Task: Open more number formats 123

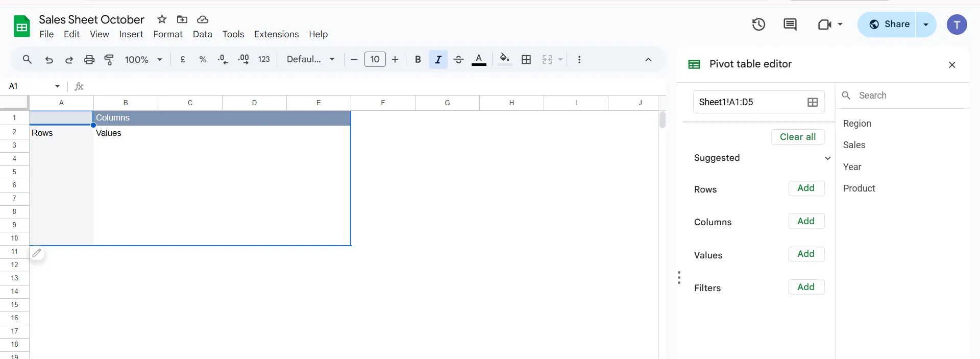Action: tap(264, 59)
